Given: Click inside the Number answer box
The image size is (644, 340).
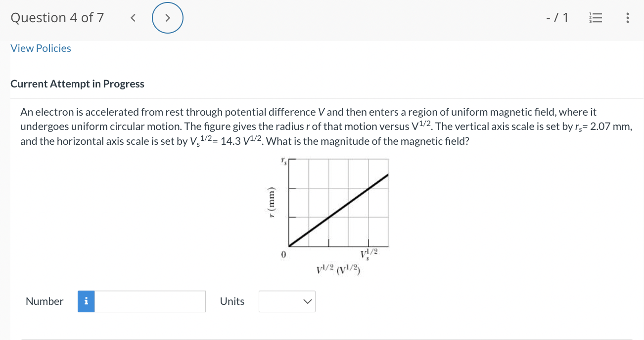Looking at the screenshot, I should [148, 301].
